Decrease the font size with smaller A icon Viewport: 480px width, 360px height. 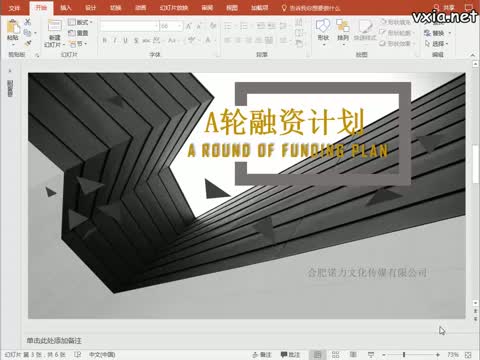[x=200, y=26]
